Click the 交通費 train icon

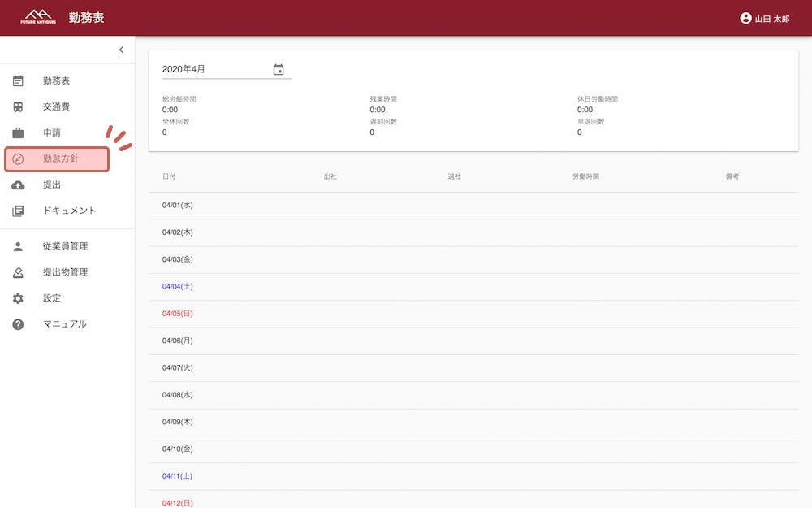(x=18, y=107)
